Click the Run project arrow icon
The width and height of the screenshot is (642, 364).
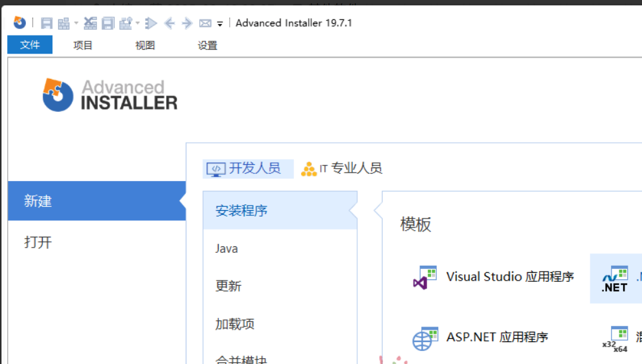pos(151,23)
